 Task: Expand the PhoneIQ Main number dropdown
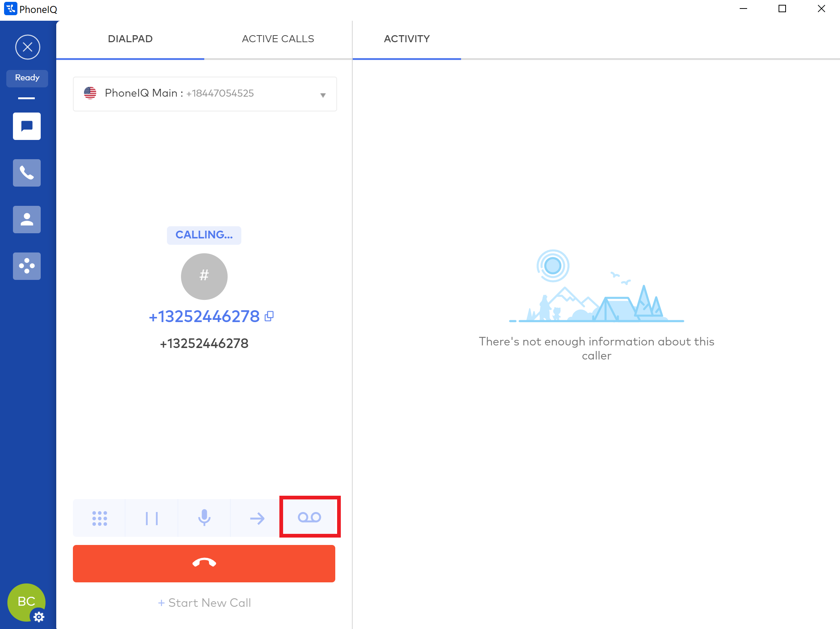(x=322, y=95)
